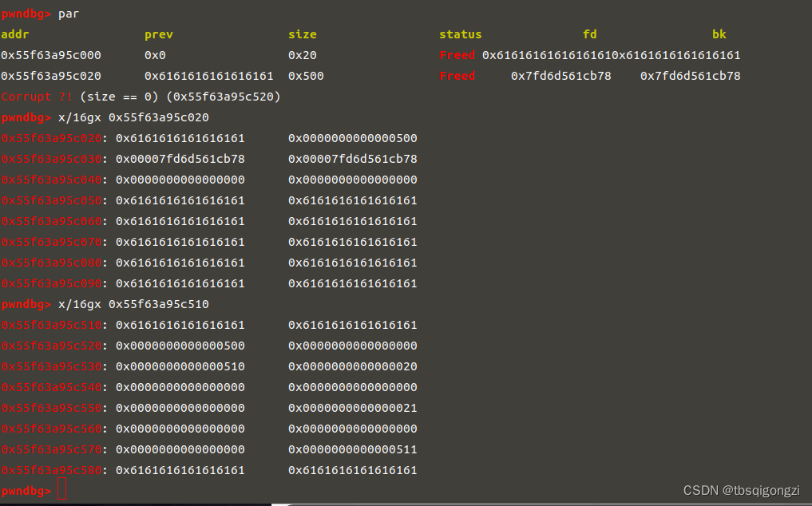812x506 pixels.
Task: Click the red address label "0x55f63a95c520:"
Action: click(54, 346)
